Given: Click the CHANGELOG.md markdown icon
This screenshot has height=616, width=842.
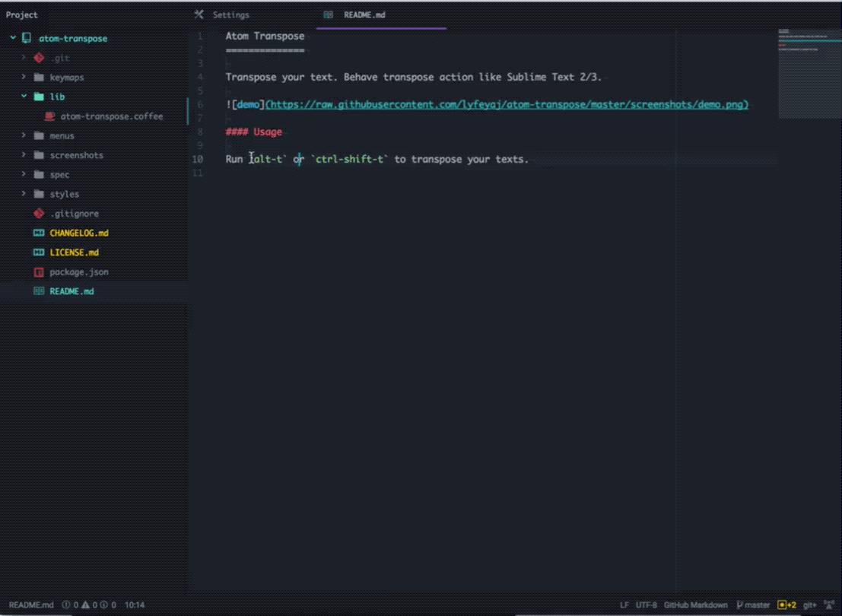Looking at the screenshot, I should pos(39,233).
